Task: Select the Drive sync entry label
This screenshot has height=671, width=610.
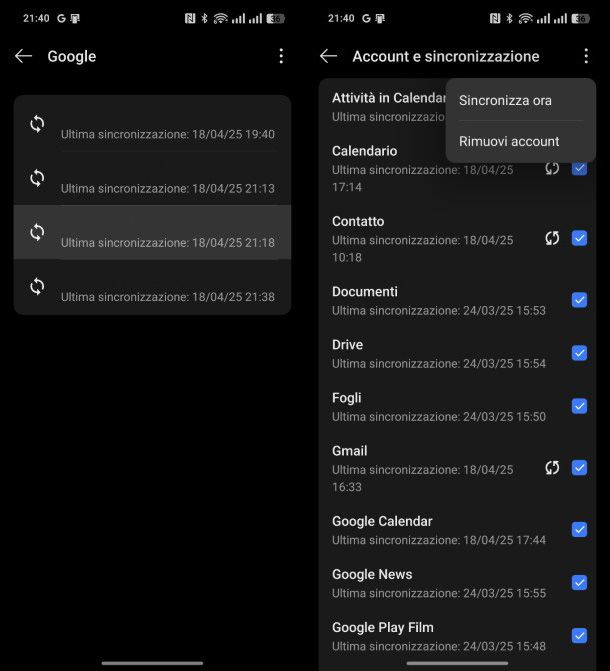Action: coord(348,344)
